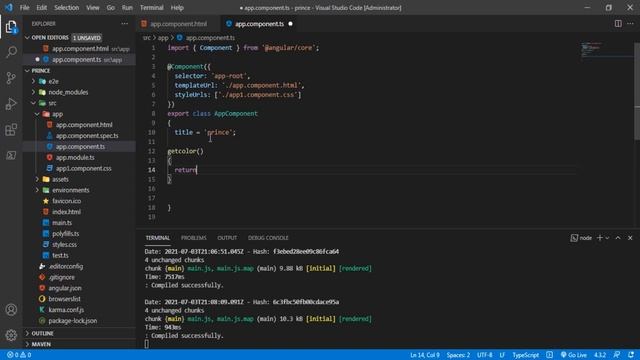Collapse the src folder

(x=33, y=103)
